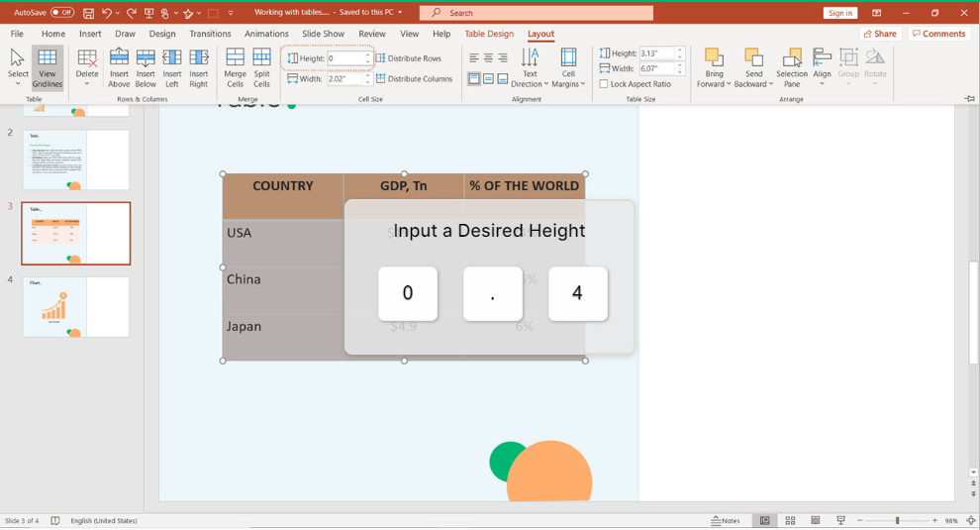Viewport: 980px width, 530px height.
Task: Insert a row below
Action: (x=146, y=67)
